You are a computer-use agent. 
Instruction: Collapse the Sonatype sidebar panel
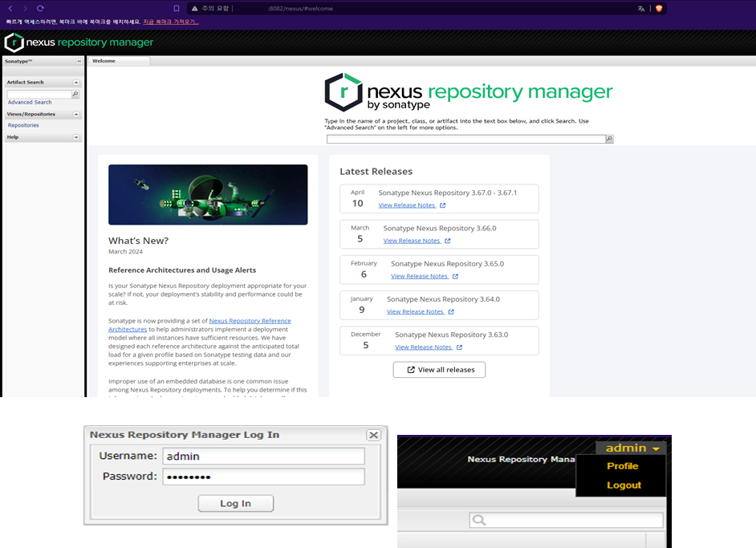(79, 61)
